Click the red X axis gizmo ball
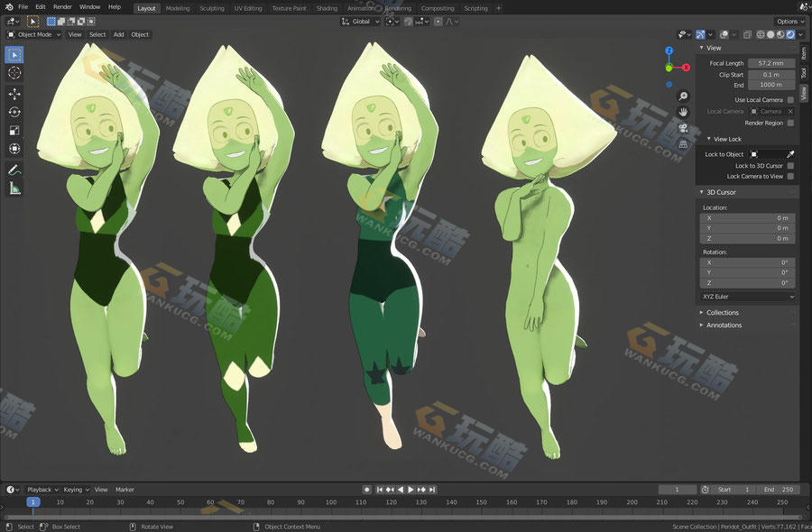The height and width of the screenshot is (532, 812). (x=686, y=68)
